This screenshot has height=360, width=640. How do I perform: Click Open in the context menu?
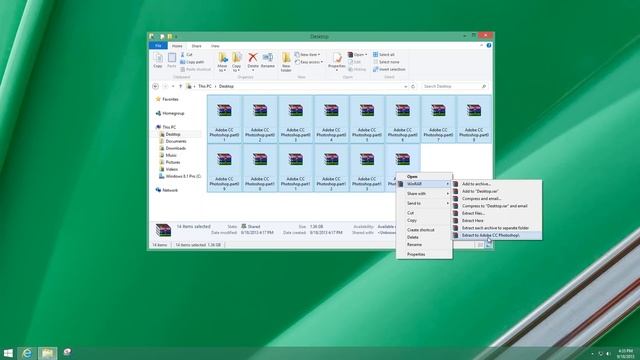424,177
